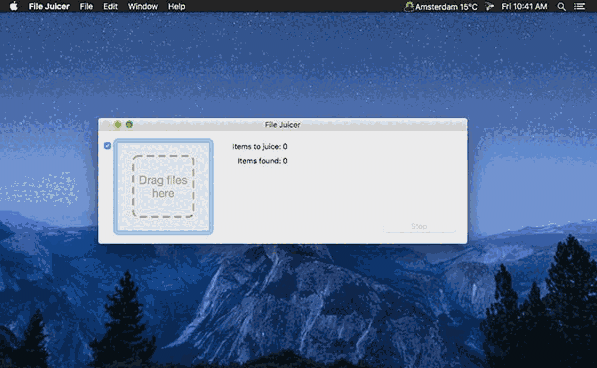Open the Apple menu
Viewport: 597px width, 368px height.
point(14,6)
